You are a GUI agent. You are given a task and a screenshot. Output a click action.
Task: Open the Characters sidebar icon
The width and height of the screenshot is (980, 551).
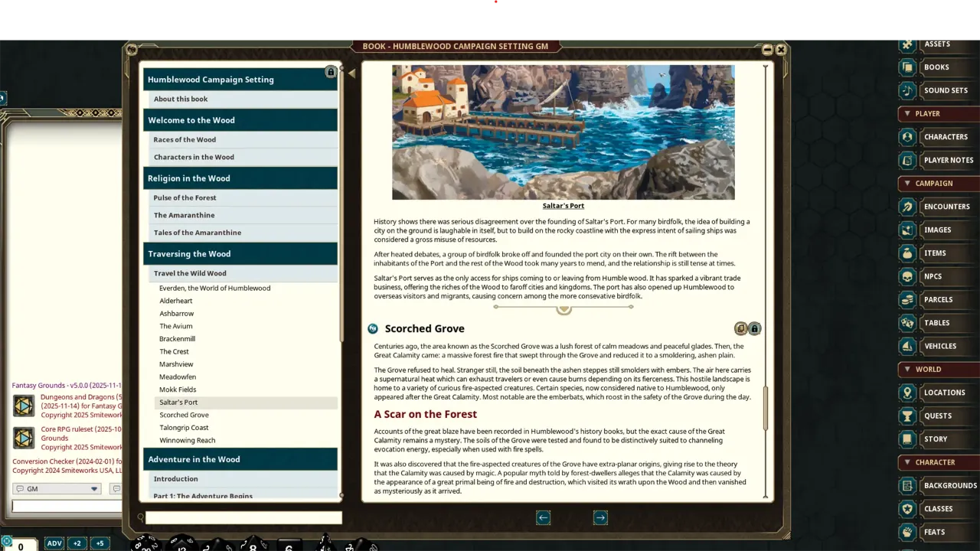coord(907,137)
